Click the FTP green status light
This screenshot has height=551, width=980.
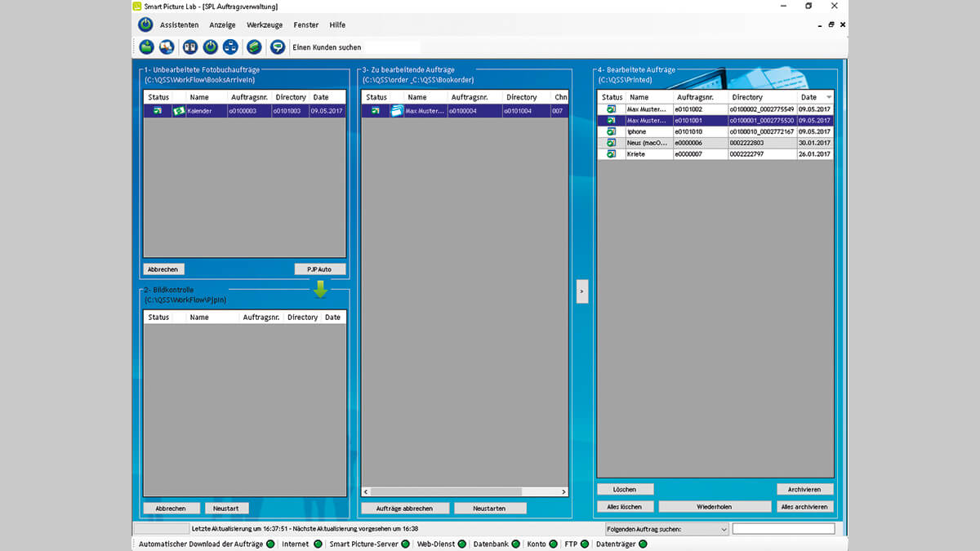(x=584, y=544)
